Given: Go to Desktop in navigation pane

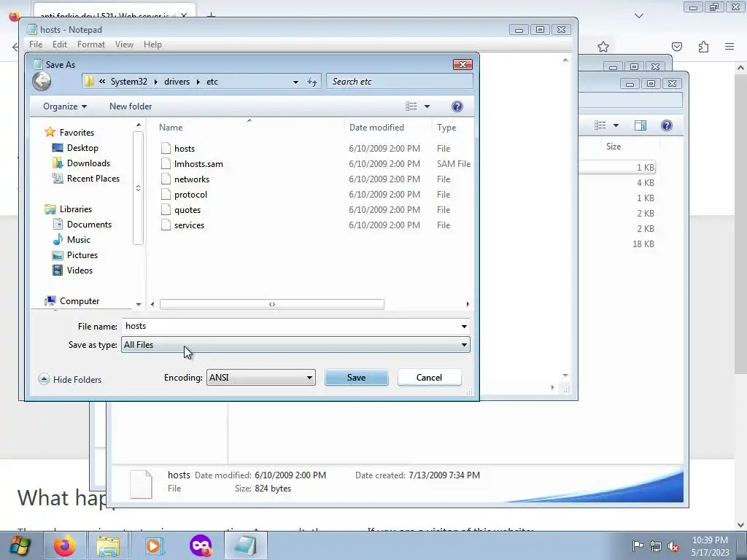Looking at the screenshot, I should coord(82,147).
